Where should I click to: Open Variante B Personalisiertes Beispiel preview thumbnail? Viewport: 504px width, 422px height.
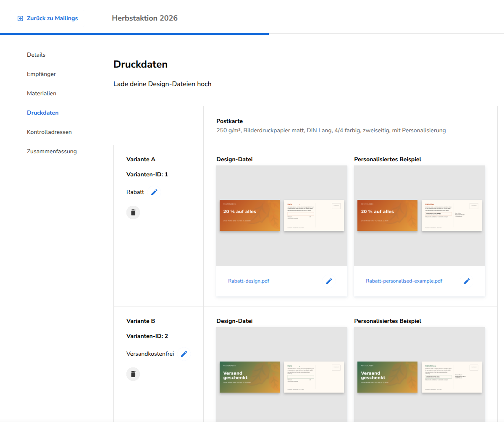click(x=420, y=375)
